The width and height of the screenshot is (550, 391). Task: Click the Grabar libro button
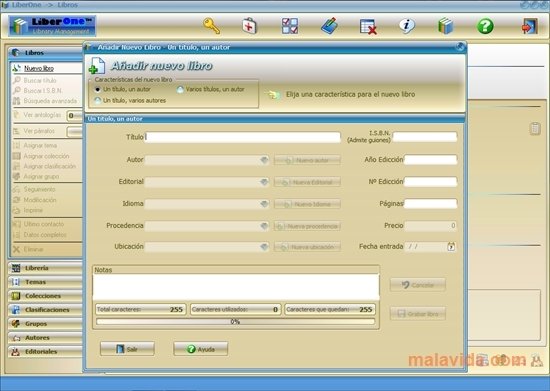(418, 314)
